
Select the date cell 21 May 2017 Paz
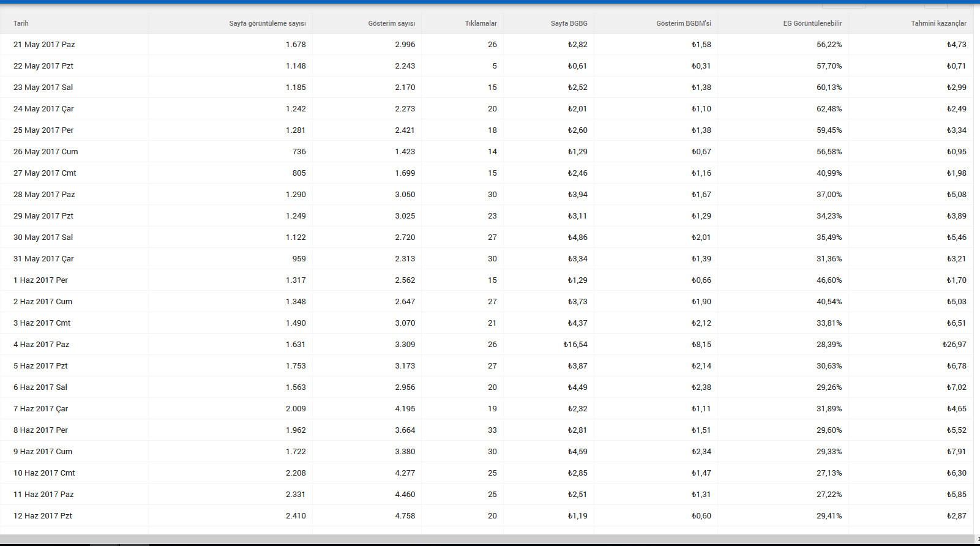[x=44, y=45]
